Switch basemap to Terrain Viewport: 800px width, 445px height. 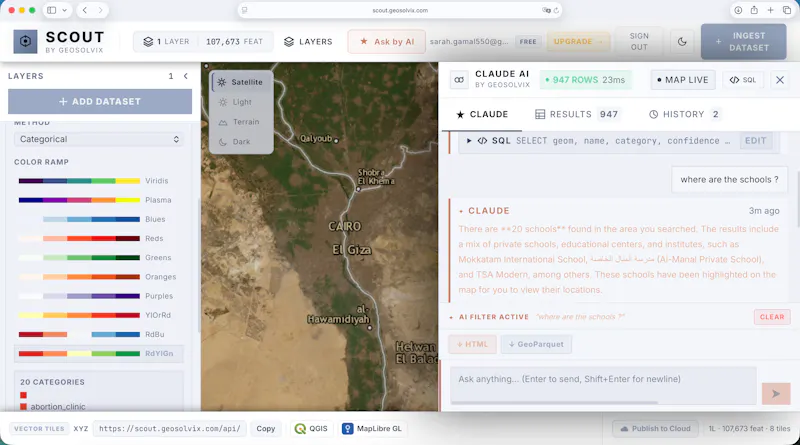(242, 122)
